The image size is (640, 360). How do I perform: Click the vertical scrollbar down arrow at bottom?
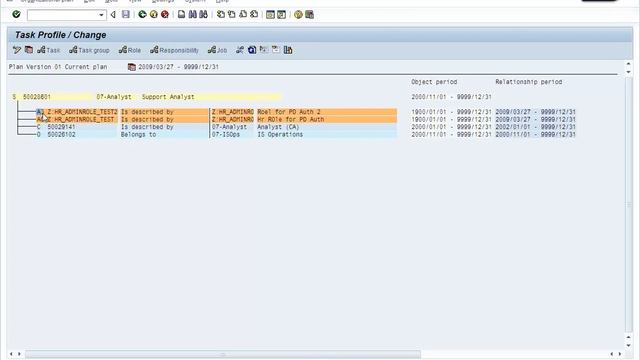pyautogui.click(x=628, y=345)
